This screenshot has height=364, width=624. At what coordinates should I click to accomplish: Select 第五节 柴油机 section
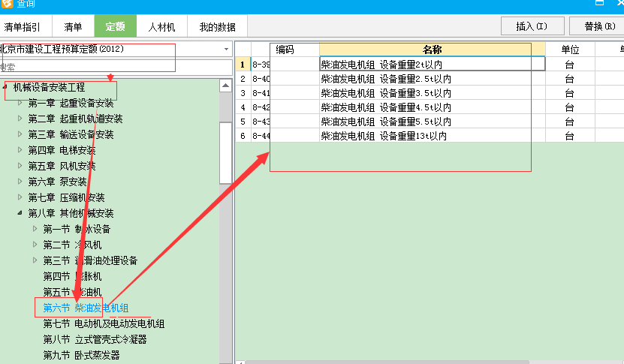[72, 292]
